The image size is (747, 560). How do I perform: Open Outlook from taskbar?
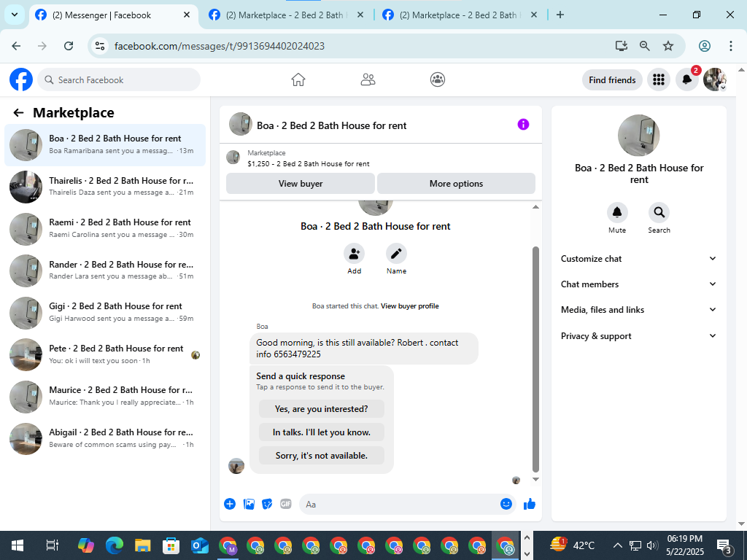click(199, 545)
